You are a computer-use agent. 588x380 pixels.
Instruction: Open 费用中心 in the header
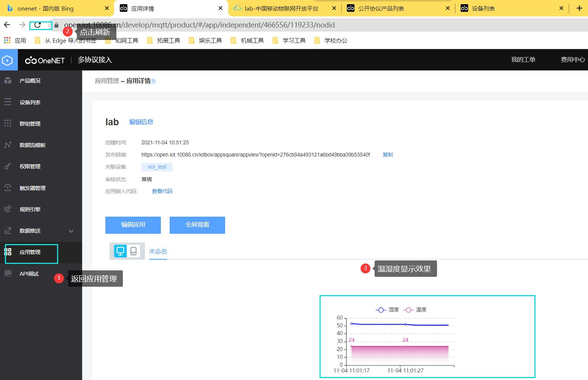[573, 59]
